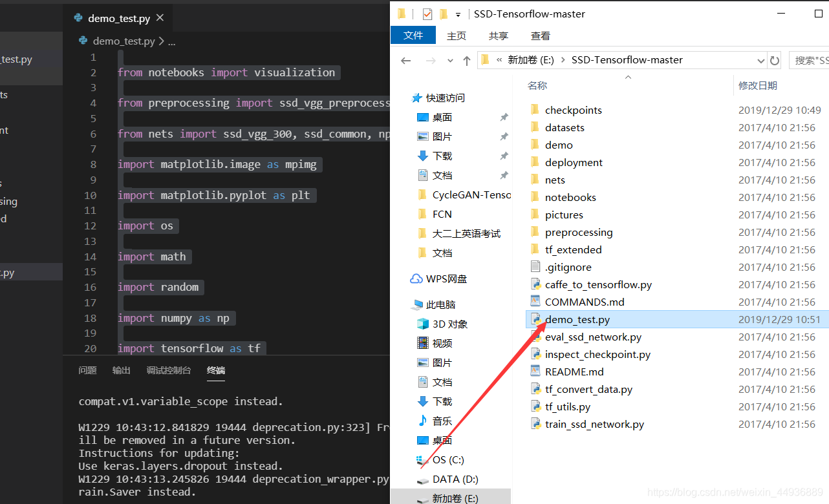
Task: Open 音乐 under 此电脑
Action: [442, 421]
